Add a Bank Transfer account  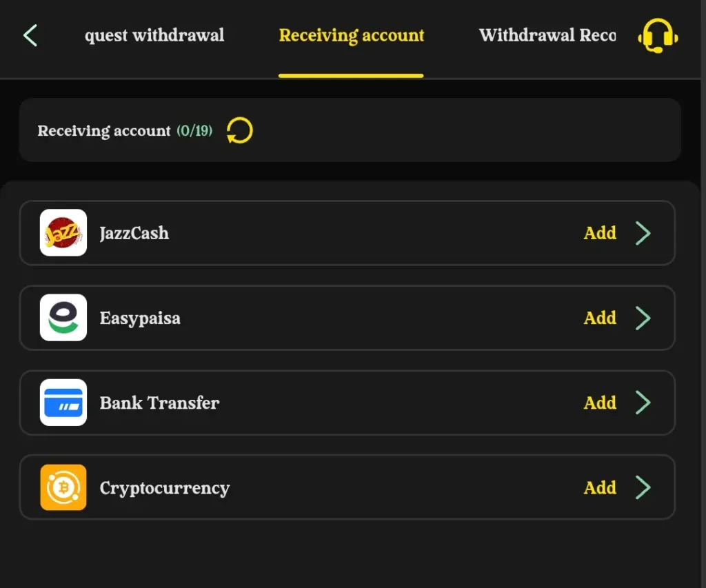point(600,403)
